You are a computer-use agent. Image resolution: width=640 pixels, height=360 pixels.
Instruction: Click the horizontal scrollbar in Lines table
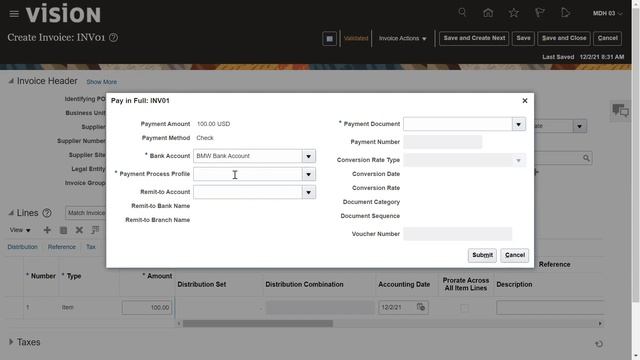(x=258, y=324)
